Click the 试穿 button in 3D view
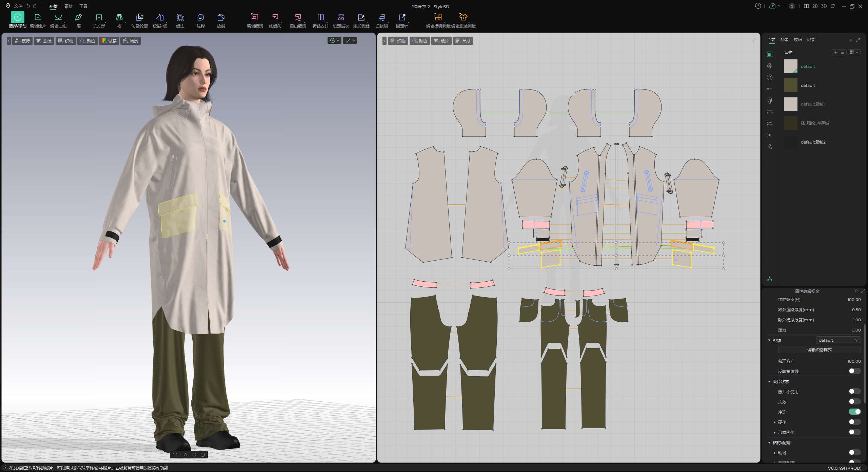868x472 pixels. click(109, 41)
